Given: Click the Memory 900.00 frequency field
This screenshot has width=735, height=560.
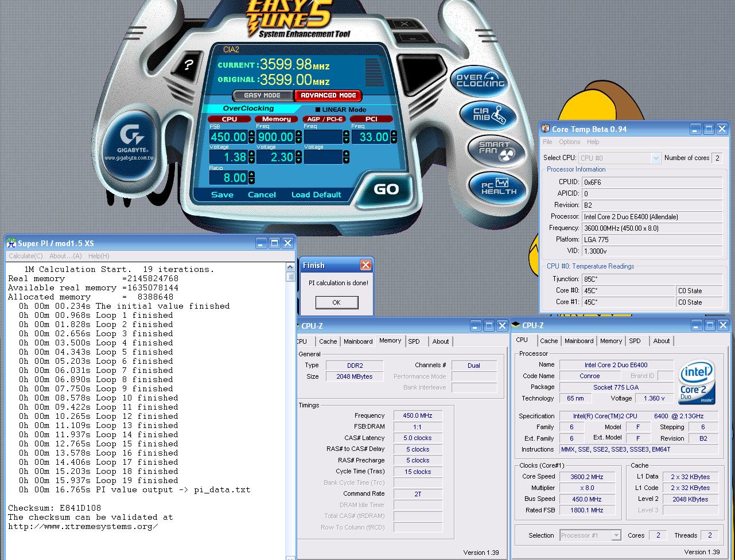Looking at the screenshot, I should tap(275, 137).
